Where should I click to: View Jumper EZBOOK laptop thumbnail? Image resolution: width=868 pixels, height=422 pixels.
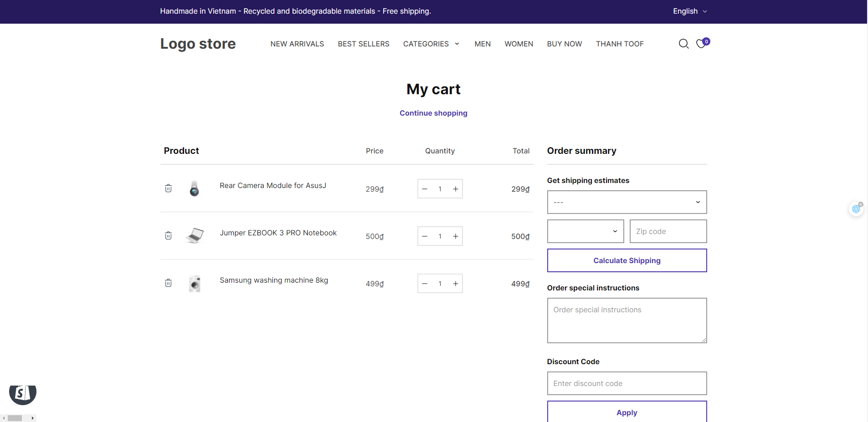click(195, 236)
